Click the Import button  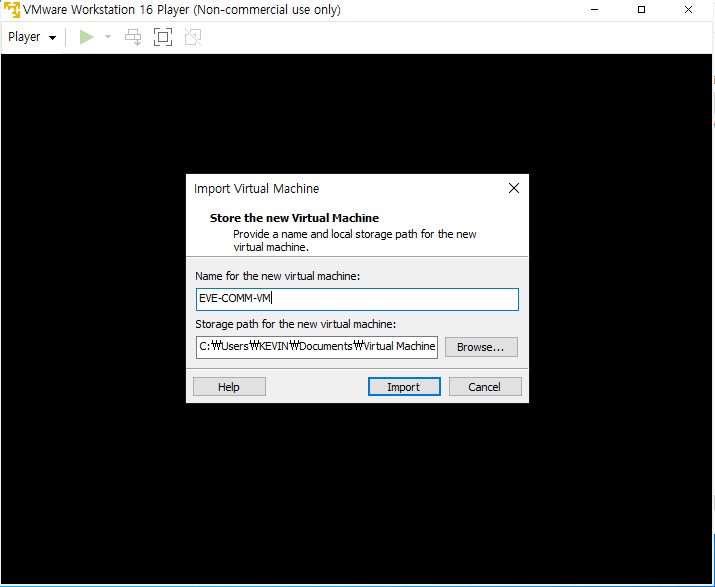coord(404,387)
